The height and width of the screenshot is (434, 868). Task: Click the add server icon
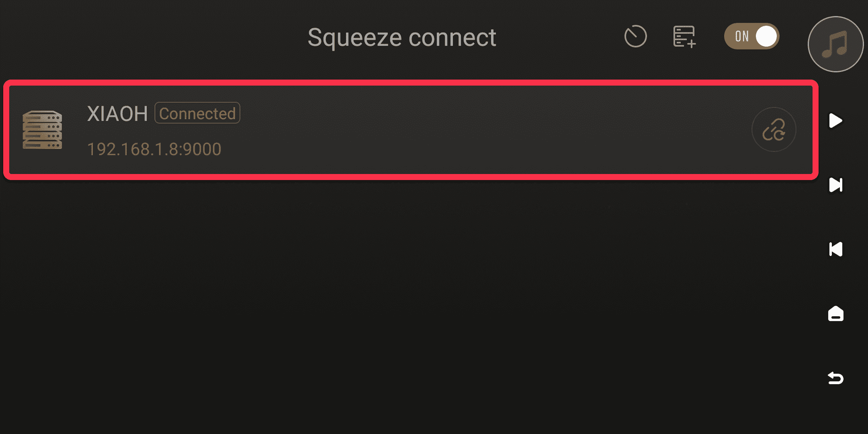tap(684, 37)
